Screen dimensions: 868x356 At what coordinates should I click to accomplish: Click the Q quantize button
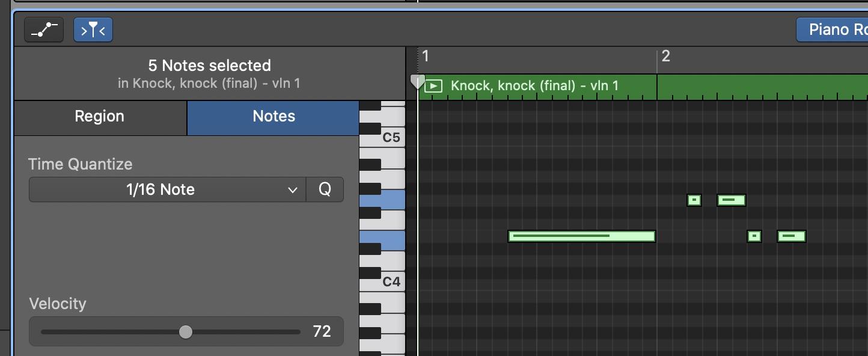coord(325,189)
